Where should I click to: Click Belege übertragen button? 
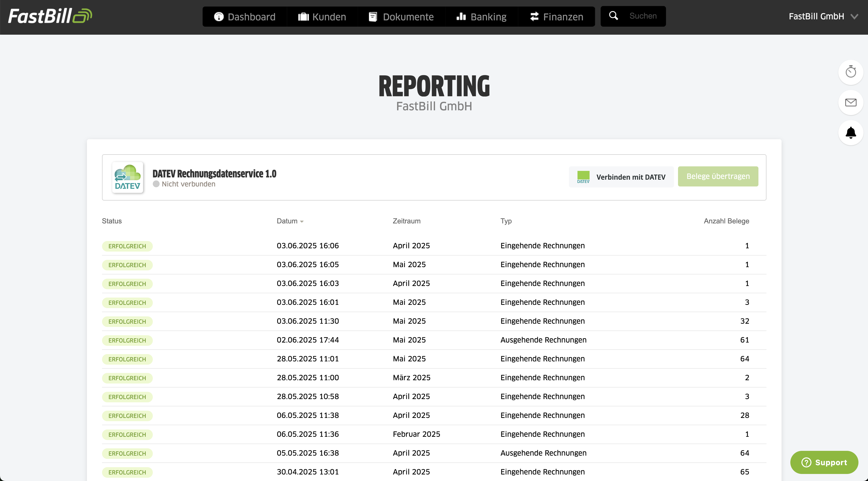(718, 176)
